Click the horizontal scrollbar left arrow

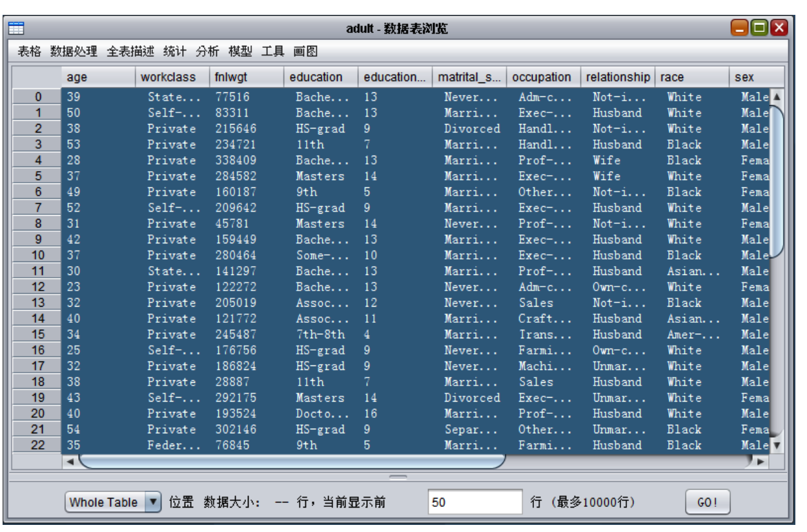click(x=70, y=462)
